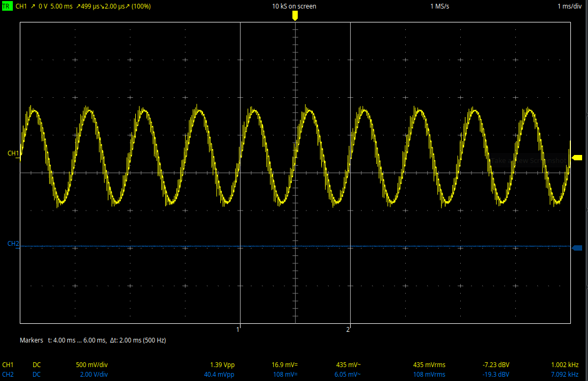
Task: Click the CH1 16.9 mV= DC value
Action: (x=284, y=365)
